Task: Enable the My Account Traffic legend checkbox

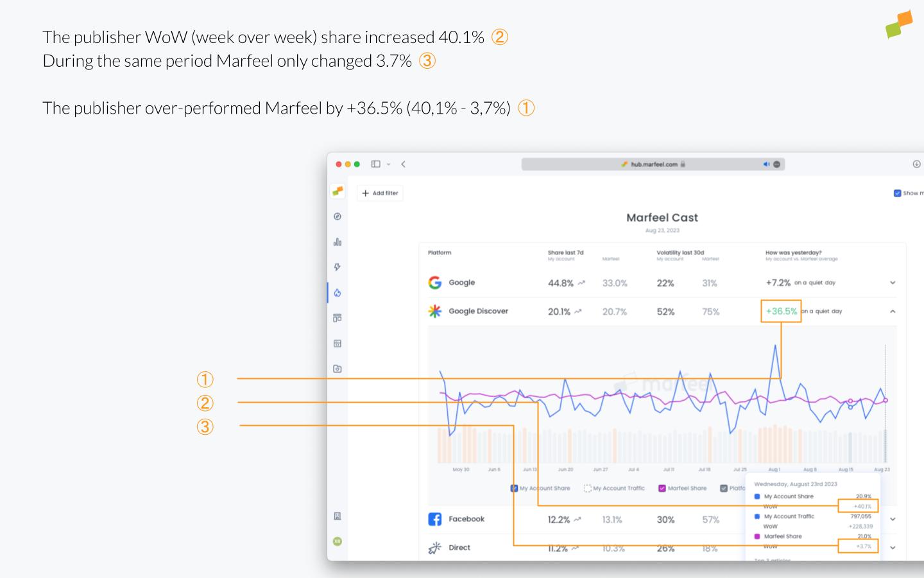Action: (x=588, y=488)
